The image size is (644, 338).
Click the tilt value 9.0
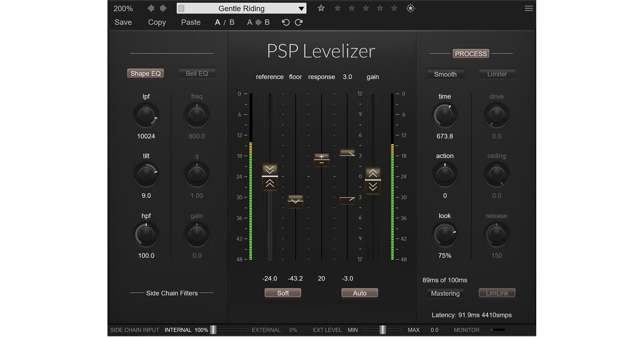146,196
